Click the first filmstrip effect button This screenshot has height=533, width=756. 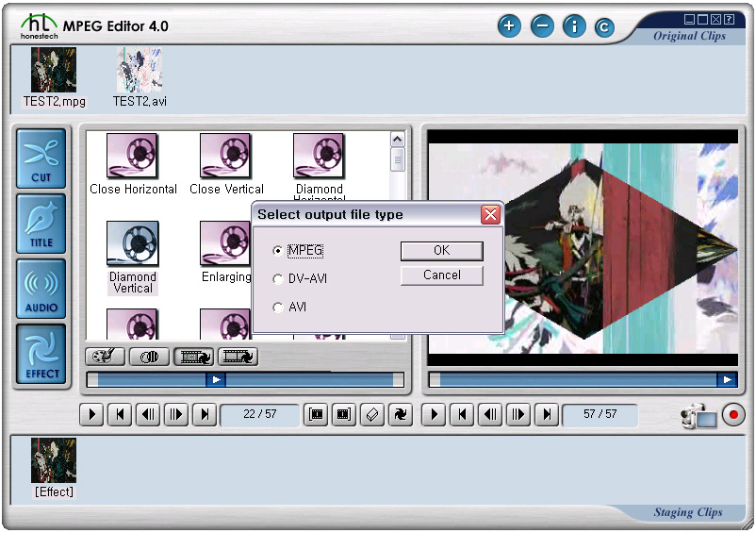194,357
